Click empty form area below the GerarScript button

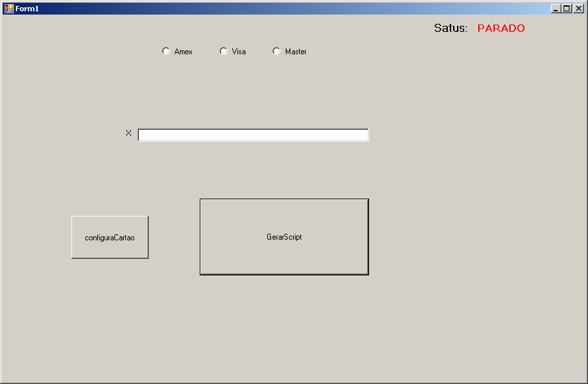click(x=284, y=324)
